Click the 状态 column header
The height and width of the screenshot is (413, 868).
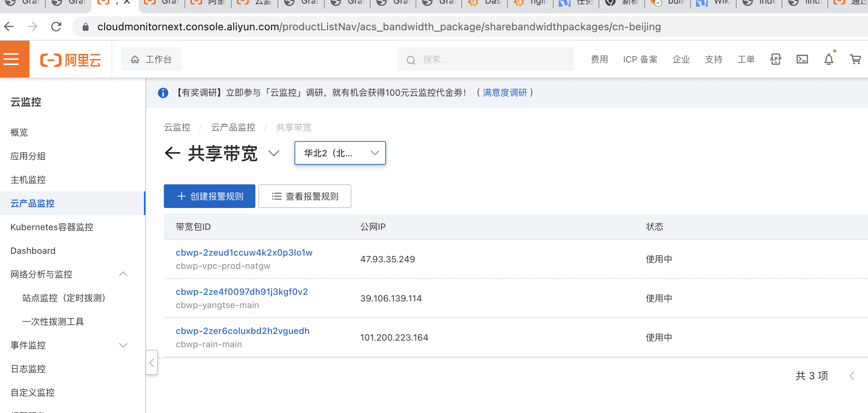pos(655,227)
